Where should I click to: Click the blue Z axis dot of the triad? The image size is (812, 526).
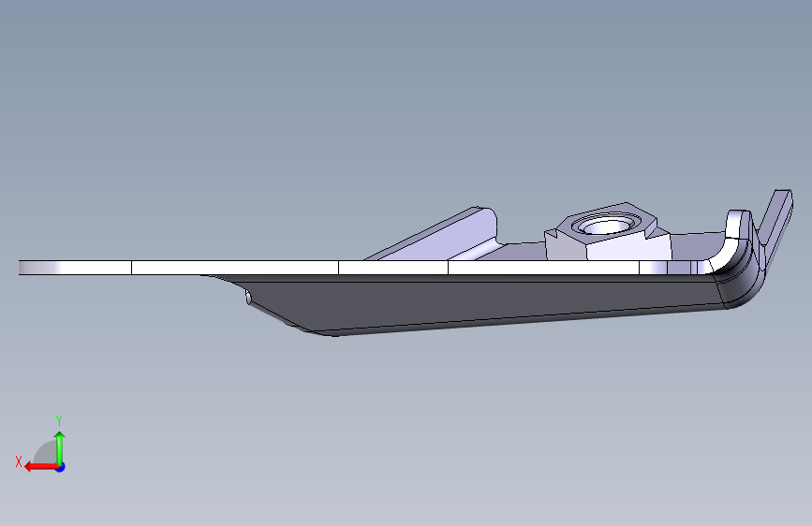click(x=61, y=467)
